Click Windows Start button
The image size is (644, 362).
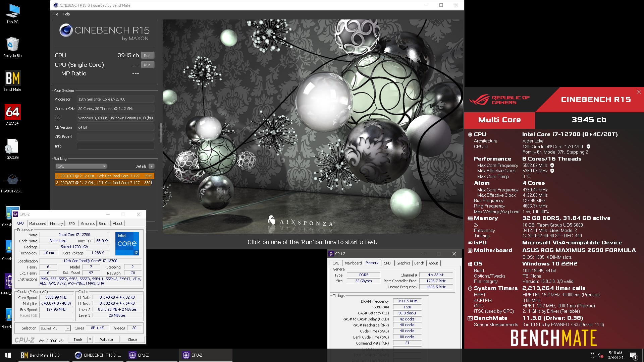click(x=8, y=355)
